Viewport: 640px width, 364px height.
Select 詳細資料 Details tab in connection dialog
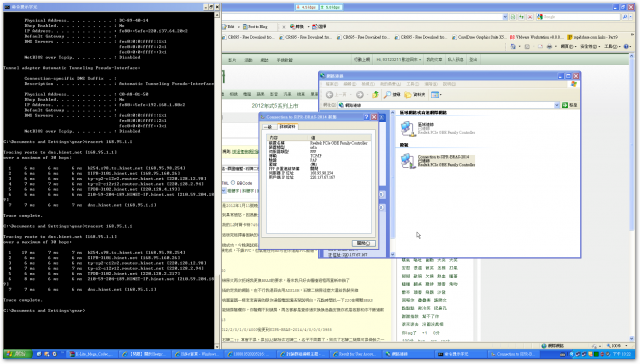coord(287,127)
